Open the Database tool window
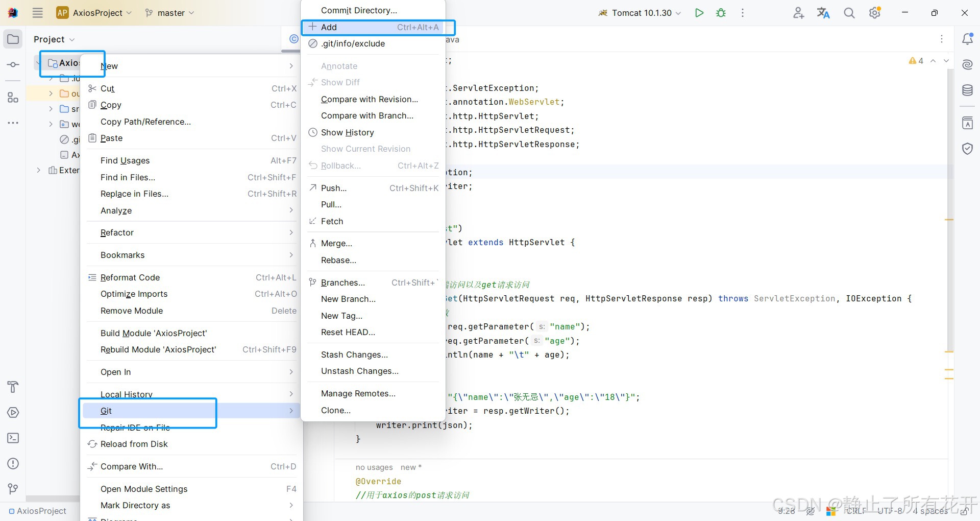980x521 pixels. (967, 90)
